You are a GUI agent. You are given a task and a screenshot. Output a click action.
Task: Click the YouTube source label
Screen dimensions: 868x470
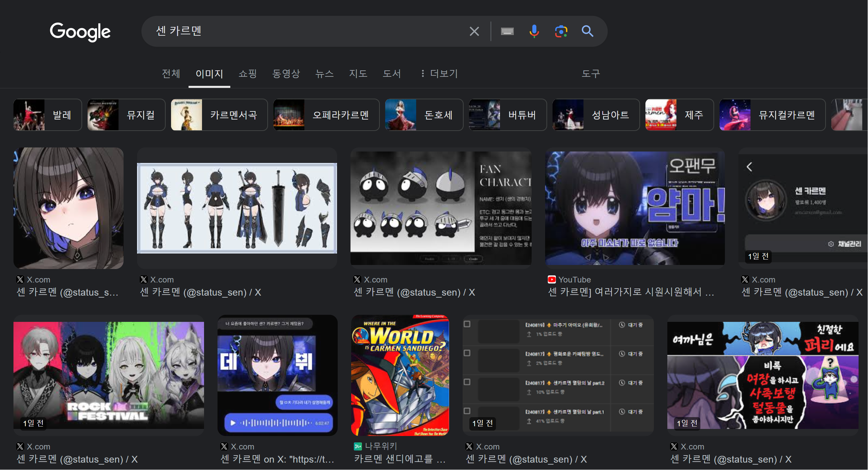click(574, 280)
